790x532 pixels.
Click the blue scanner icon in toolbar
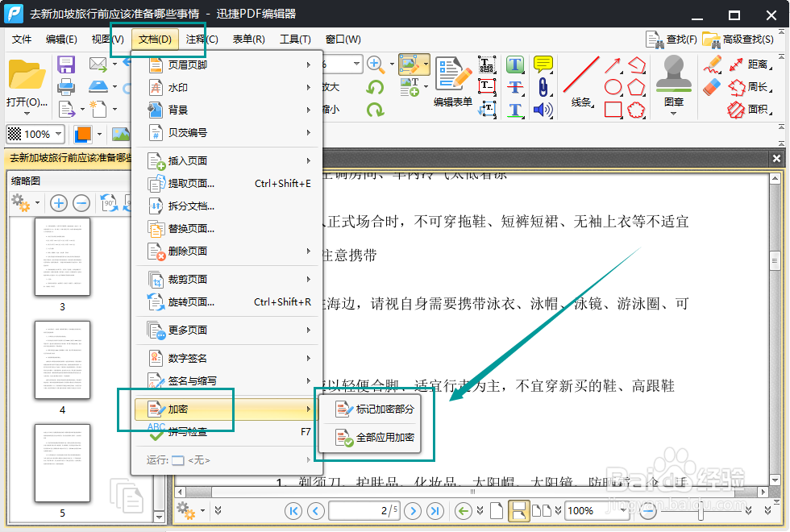(98, 87)
